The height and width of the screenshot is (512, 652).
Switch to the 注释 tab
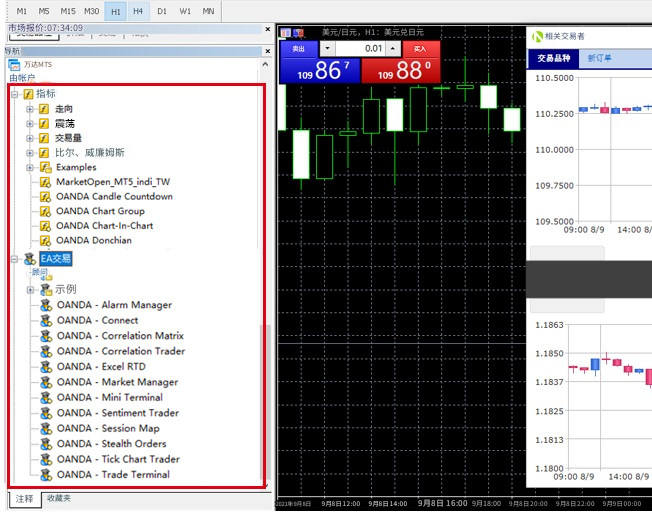(x=25, y=499)
